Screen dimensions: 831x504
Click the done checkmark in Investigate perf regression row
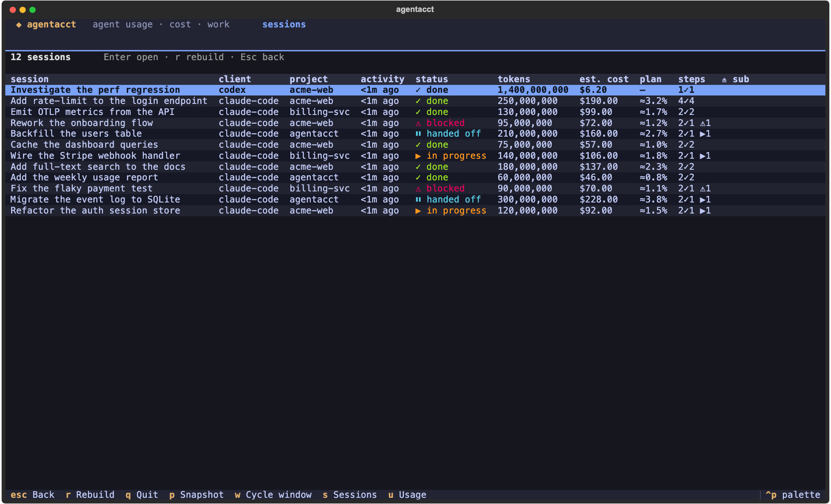click(x=418, y=90)
